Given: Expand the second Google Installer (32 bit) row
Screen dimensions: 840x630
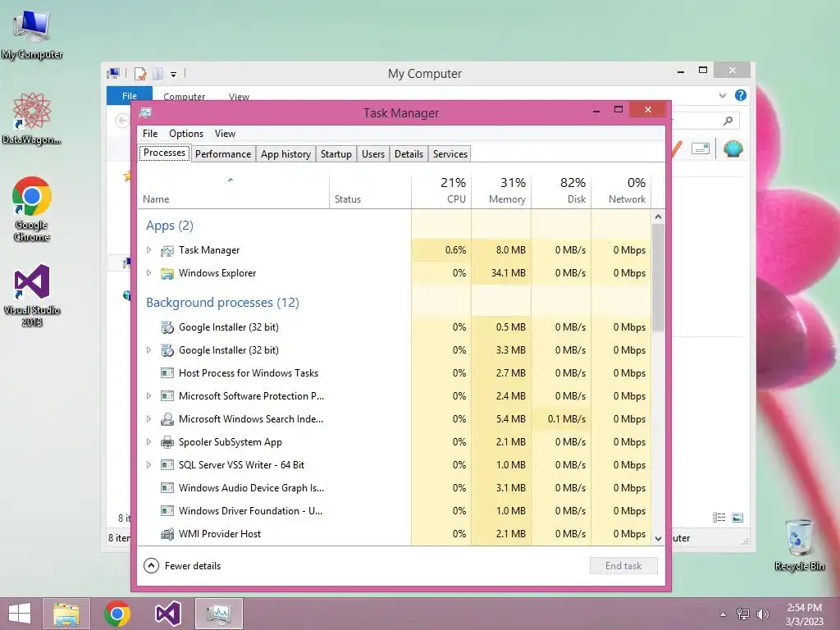Looking at the screenshot, I should click(x=149, y=349).
